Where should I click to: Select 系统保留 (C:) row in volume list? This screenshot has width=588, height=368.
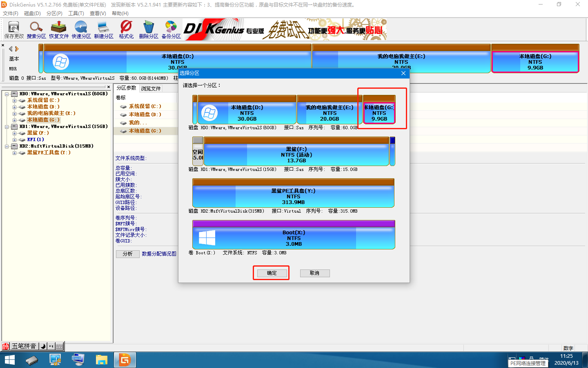tap(145, 106)
